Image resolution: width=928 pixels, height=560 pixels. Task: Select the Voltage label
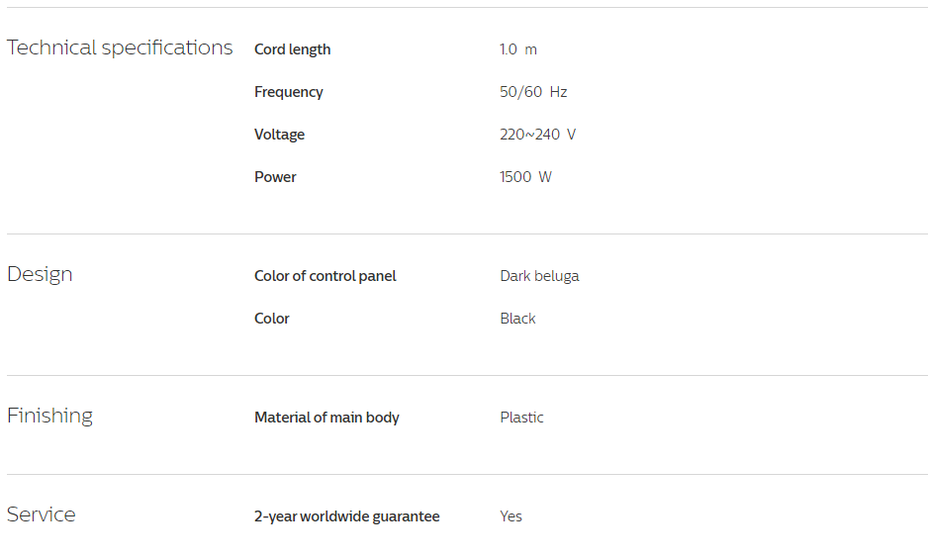pos(279,135)
